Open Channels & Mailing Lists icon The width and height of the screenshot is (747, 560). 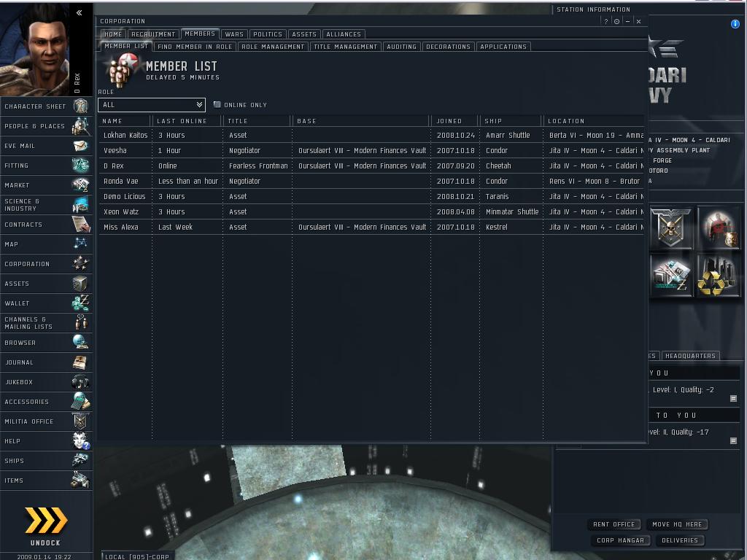(80, 322)
